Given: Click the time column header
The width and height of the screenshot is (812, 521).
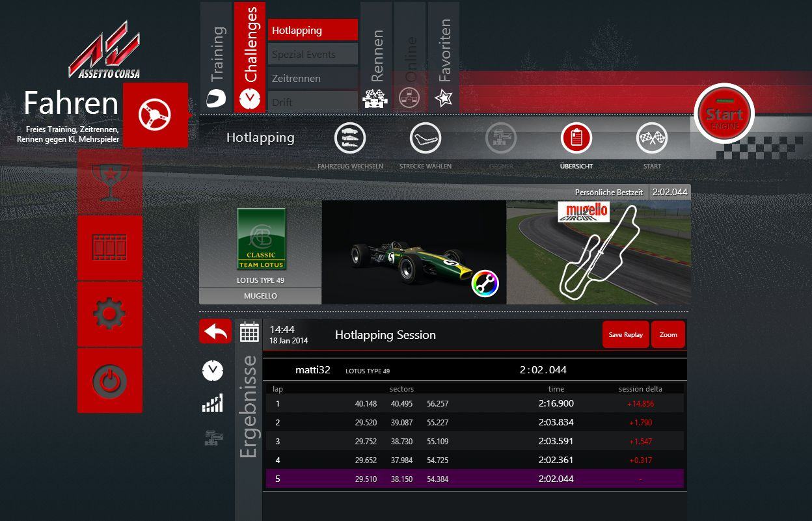Looking at the screenshot, I should pyautogui.click(x=556, y=389).
